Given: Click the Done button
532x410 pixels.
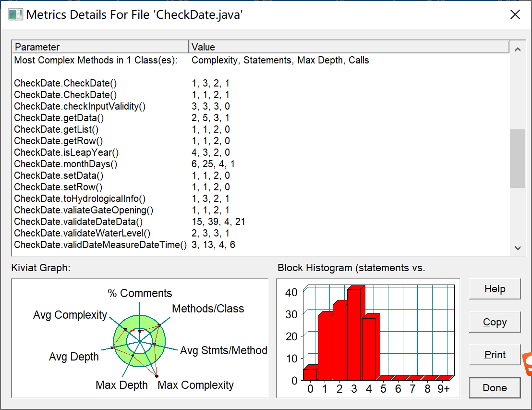Looking at the screenshot, I should pos(495,387).
